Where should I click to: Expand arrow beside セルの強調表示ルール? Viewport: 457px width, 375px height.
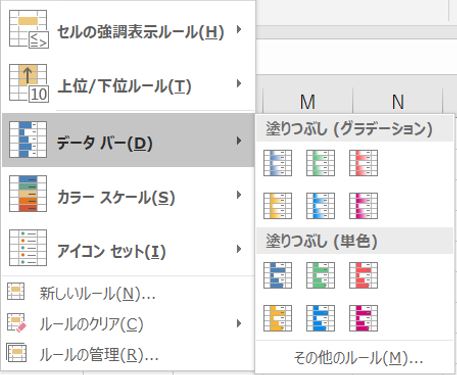click(239, 29)
